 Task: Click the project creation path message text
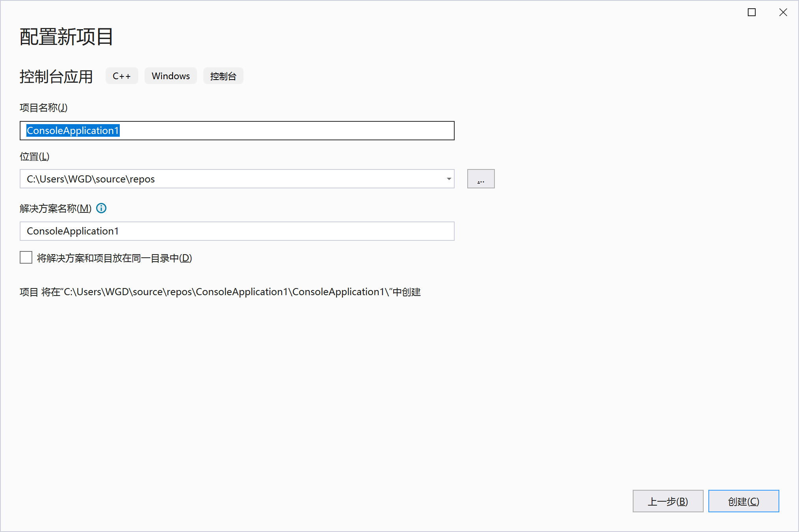(x=220, y=292)
